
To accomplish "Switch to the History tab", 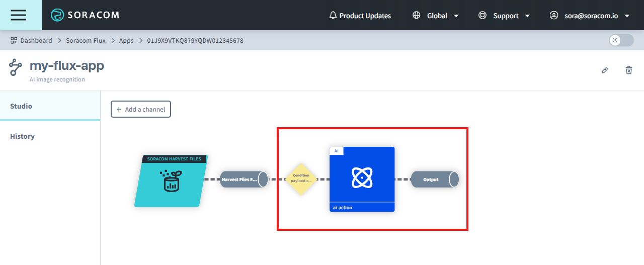I will [x=50, y=136].
